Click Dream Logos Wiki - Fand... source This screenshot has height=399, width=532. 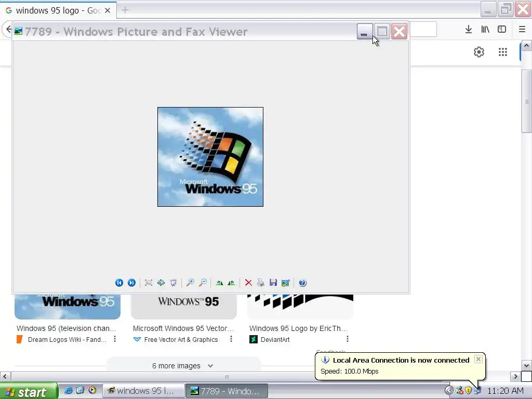coord(67,339)
